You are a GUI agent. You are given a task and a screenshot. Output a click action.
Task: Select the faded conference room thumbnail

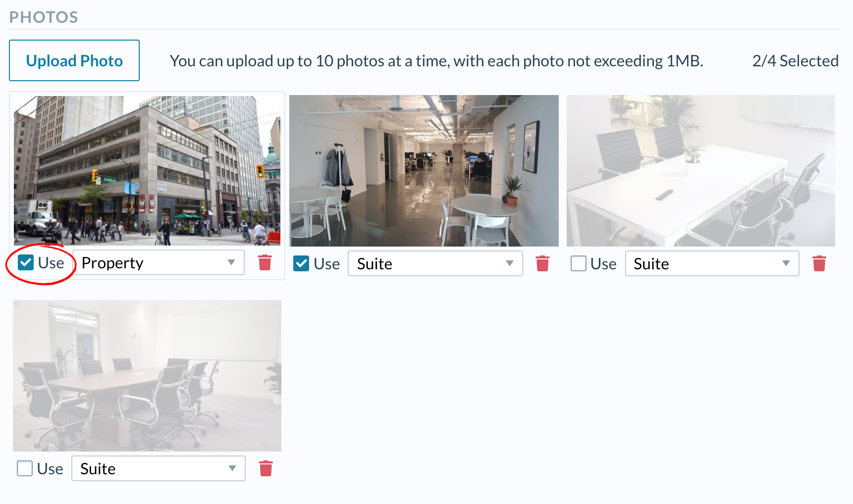[x=147, y=376]
